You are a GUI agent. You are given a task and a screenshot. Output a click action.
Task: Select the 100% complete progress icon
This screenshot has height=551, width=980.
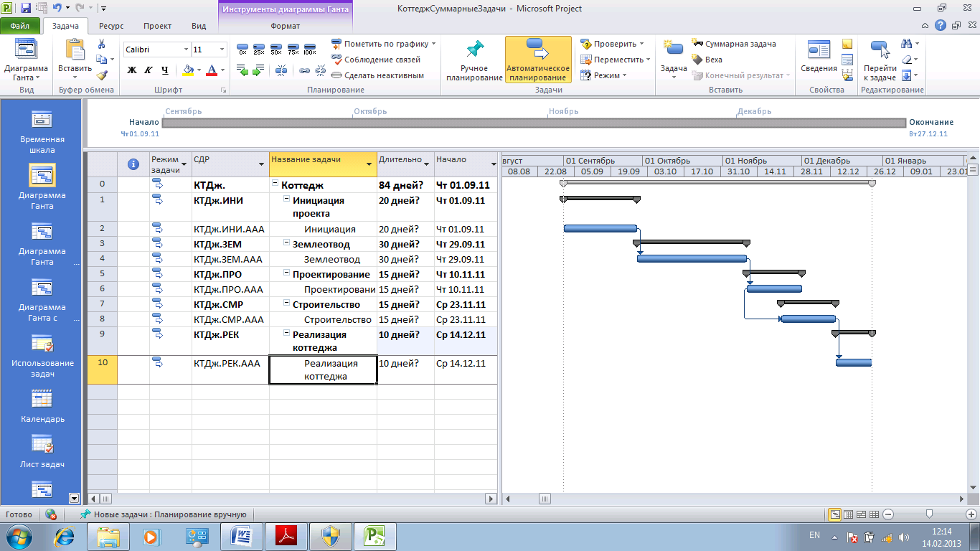coord(309,48)
